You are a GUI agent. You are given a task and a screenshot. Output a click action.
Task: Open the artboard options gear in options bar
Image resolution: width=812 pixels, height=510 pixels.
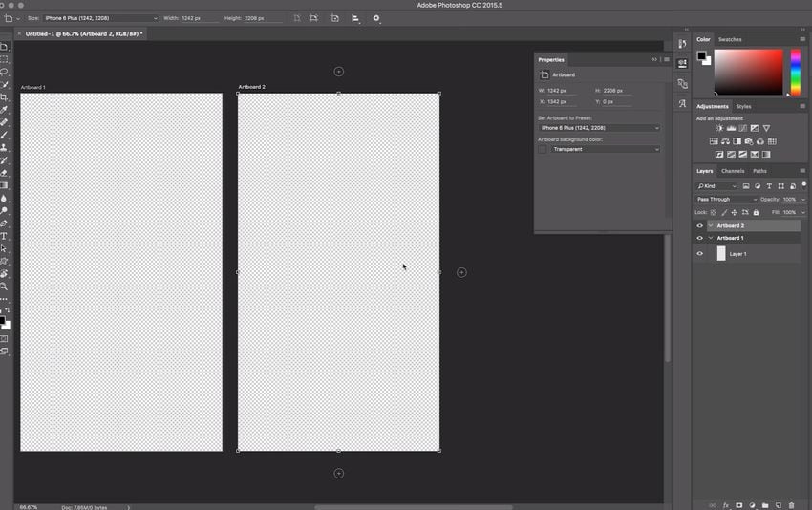(375, 18)
